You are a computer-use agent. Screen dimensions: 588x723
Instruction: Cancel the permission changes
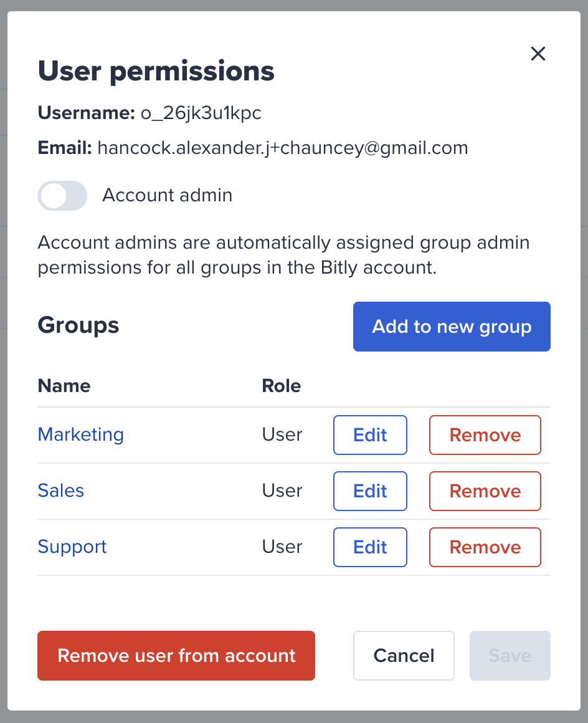[x=404, y=656]
